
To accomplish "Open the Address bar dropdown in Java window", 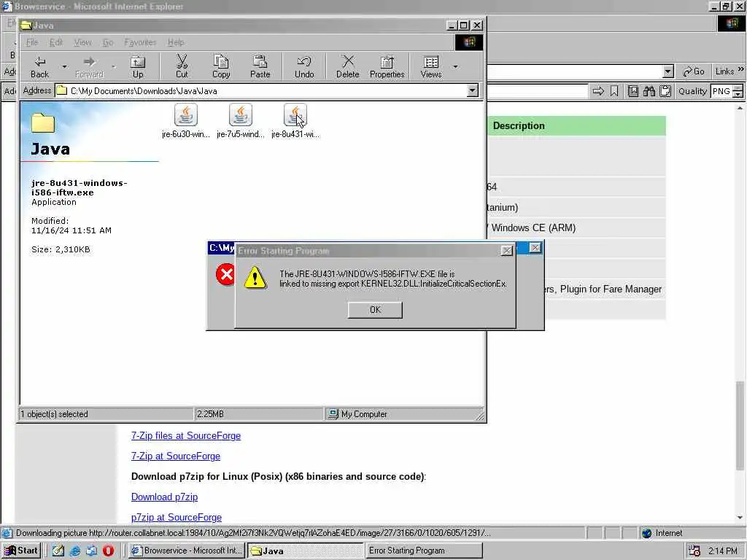I will coord(473,90).
